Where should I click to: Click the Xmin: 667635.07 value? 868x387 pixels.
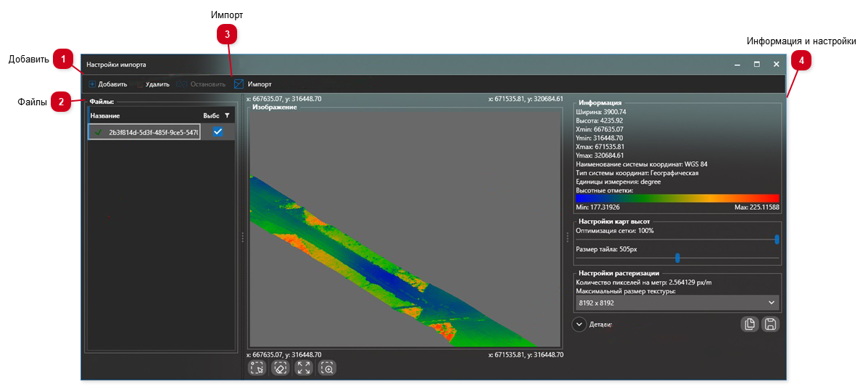tap(600, 129)
